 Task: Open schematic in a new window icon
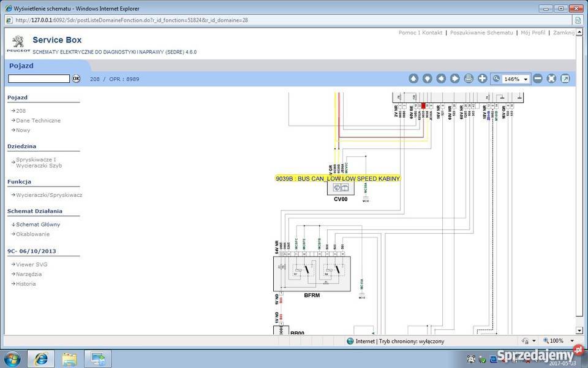coord(565,79)
